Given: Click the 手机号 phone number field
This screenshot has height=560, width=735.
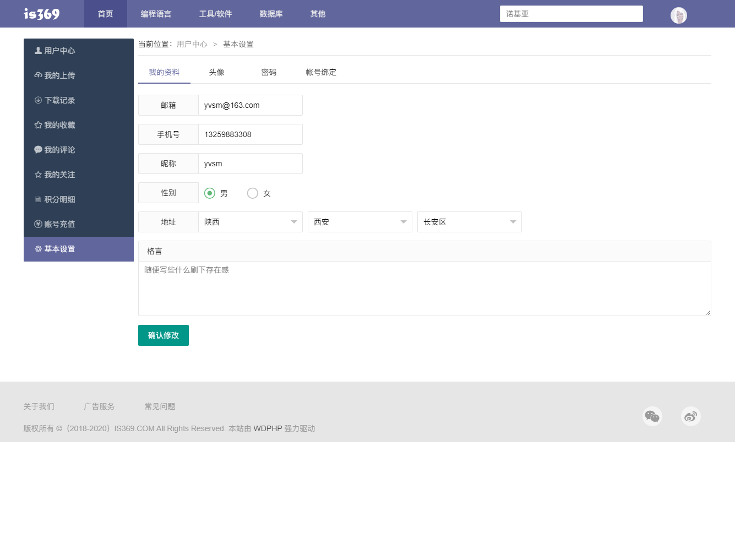Looking at the screenshot, I should (251, 134).
